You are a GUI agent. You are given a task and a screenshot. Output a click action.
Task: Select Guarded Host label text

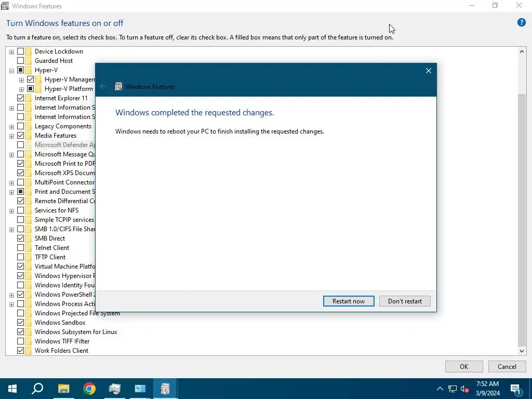(x=54, y=61)
